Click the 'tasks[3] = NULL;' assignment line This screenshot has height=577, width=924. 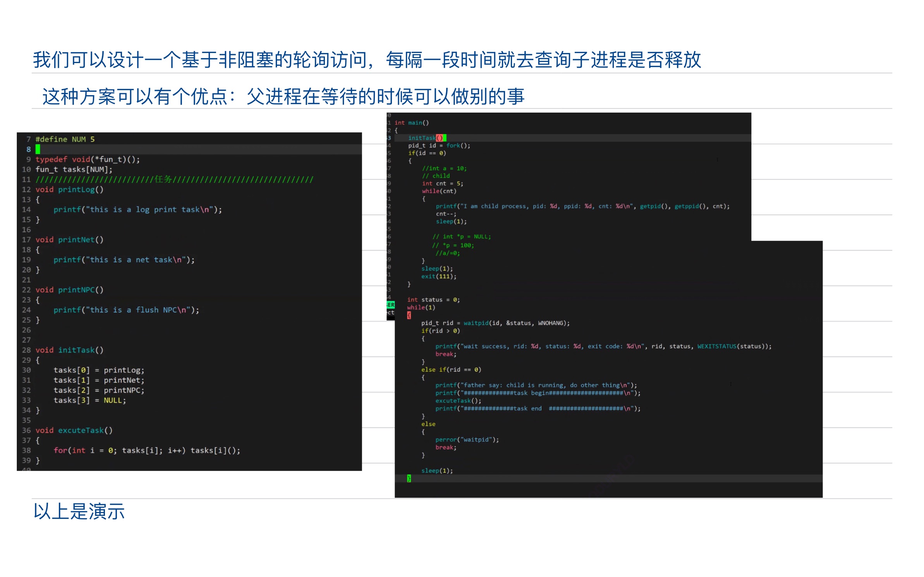(x=90, y=401)
